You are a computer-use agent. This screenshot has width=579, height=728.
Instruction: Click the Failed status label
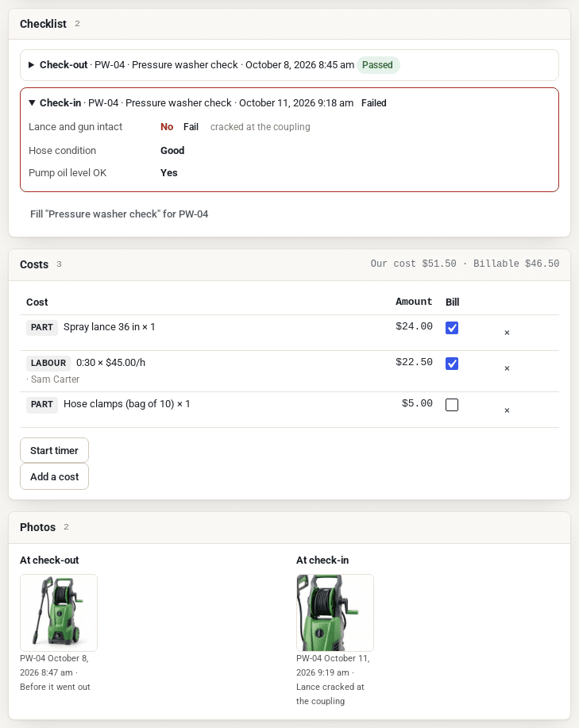pyautogui.click(x=374, y=103)
